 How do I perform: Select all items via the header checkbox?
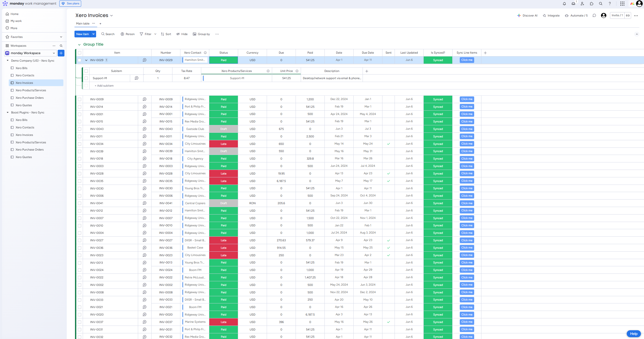click(x=79, y=53)
